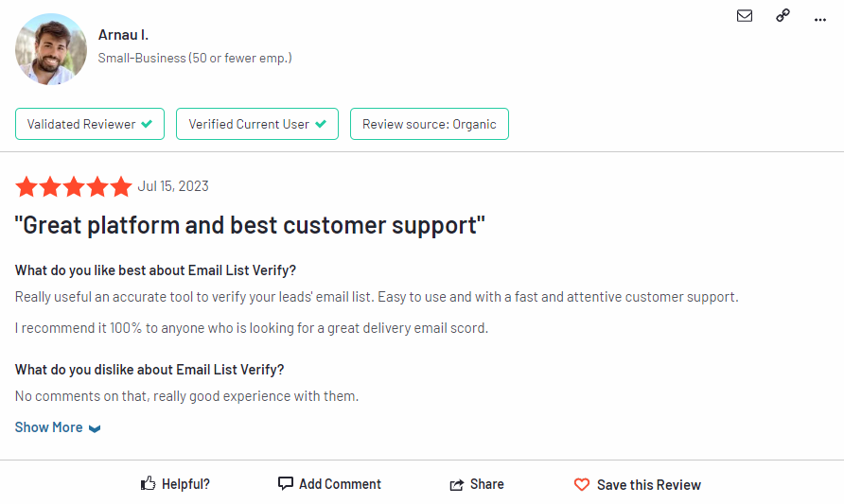Click the Validated Reviewer badge
This screenshot has width=844, height=504.
pos(90,124)
